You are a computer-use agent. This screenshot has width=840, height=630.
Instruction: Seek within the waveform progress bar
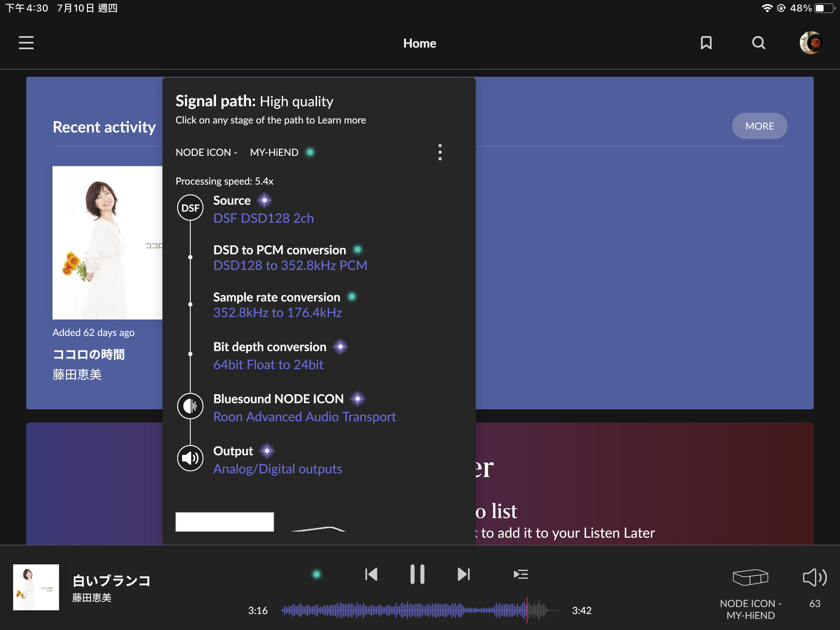(x=420, y=610)
